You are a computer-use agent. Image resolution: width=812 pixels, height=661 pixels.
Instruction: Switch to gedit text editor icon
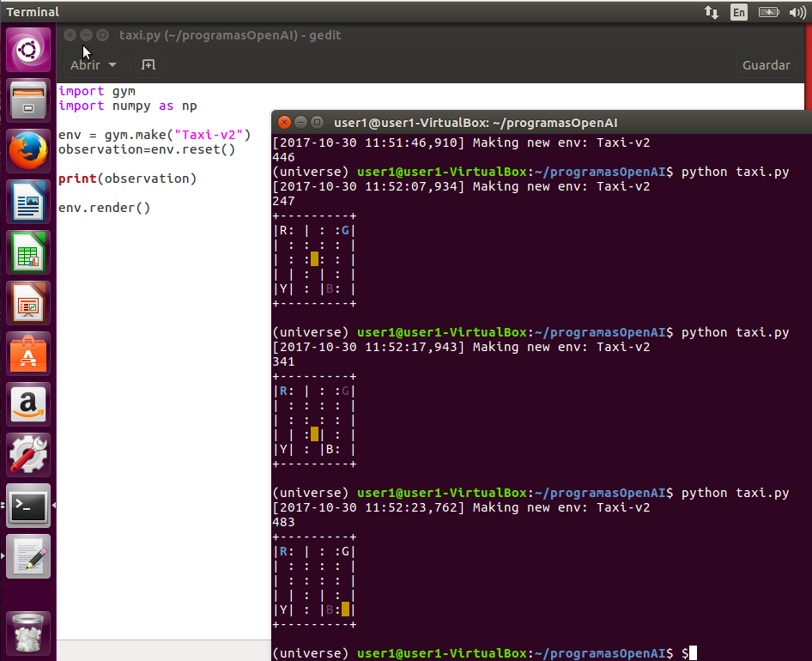point(28,556)
